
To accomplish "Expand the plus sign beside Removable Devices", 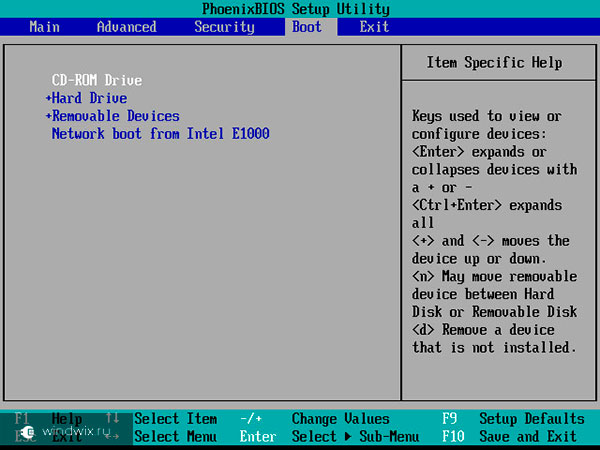I will (48, 116).
